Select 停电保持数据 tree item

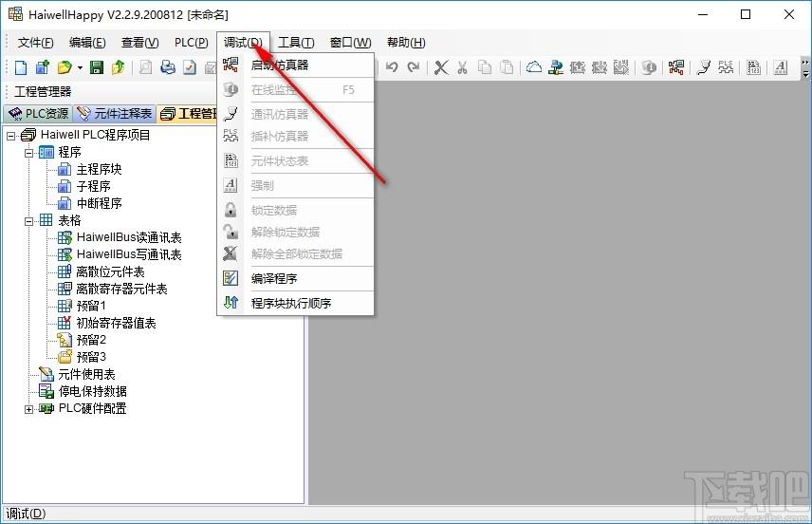tap(92, 392)
